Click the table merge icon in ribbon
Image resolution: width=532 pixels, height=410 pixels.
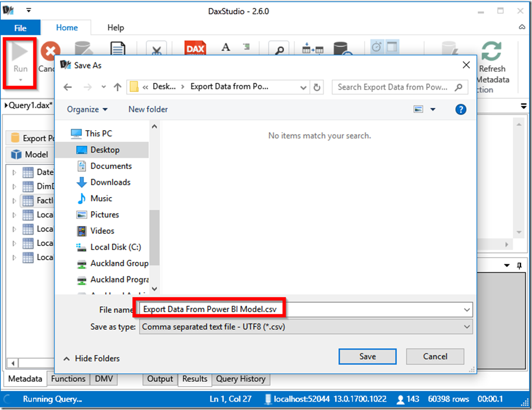click(x=313, y=48)
